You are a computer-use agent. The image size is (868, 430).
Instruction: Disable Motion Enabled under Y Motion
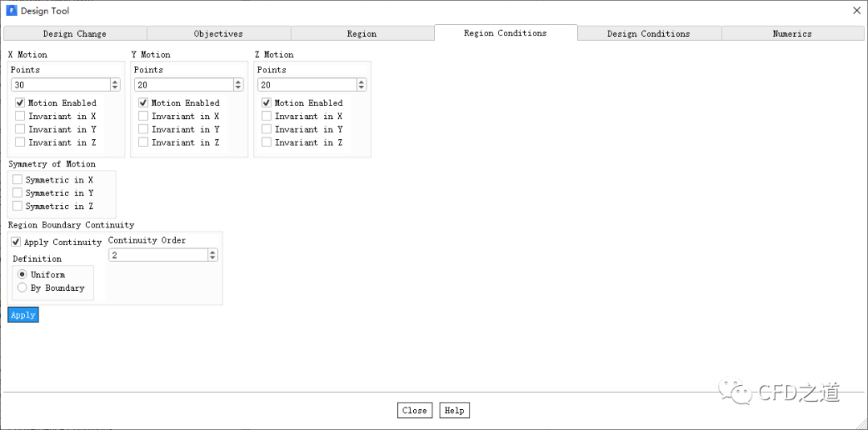(x=143, y=103)
